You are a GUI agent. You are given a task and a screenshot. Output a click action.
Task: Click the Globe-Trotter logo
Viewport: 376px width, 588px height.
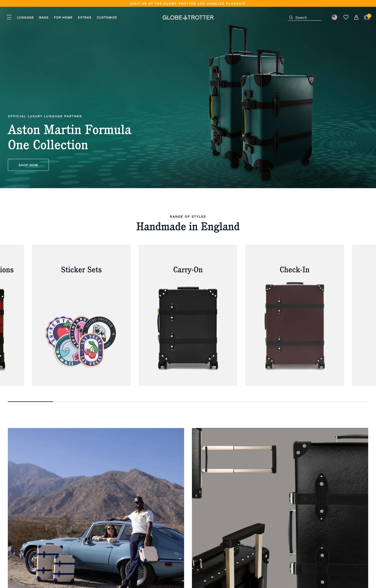click(188, 18)
